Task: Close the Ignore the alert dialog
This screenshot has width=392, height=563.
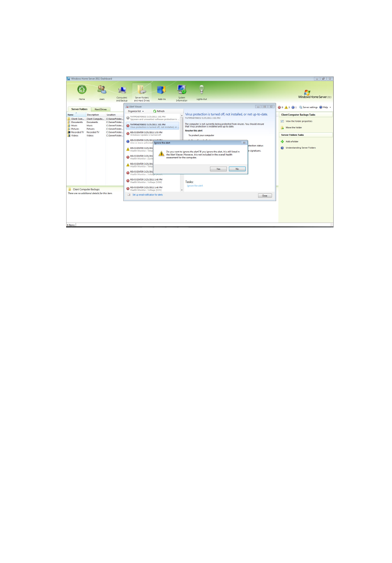Action: pos(244,143)
